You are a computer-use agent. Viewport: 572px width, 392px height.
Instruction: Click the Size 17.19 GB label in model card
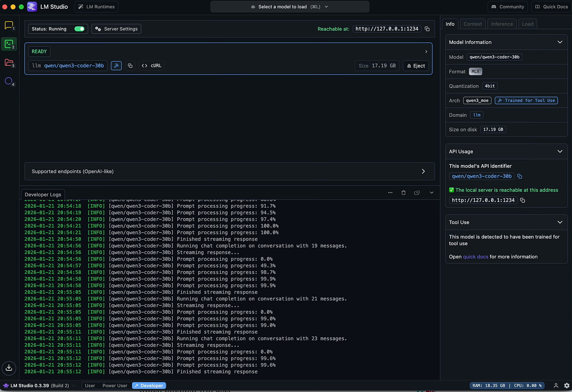point(377,66)
